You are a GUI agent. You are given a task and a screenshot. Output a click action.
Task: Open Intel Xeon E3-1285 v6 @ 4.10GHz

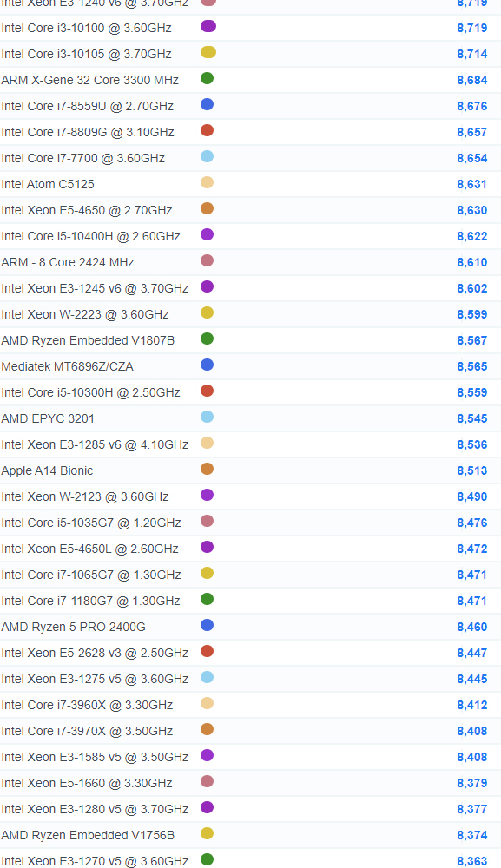coord(95,444)
